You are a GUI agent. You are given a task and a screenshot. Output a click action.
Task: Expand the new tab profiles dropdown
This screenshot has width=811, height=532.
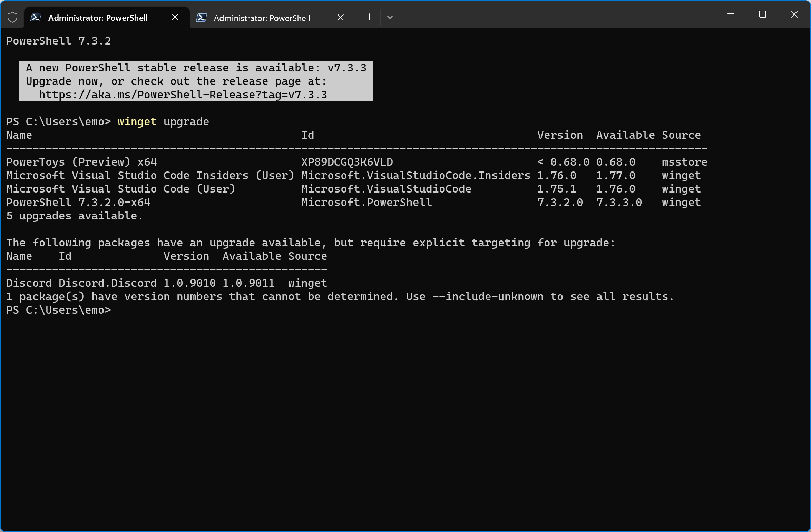(390, 17)
